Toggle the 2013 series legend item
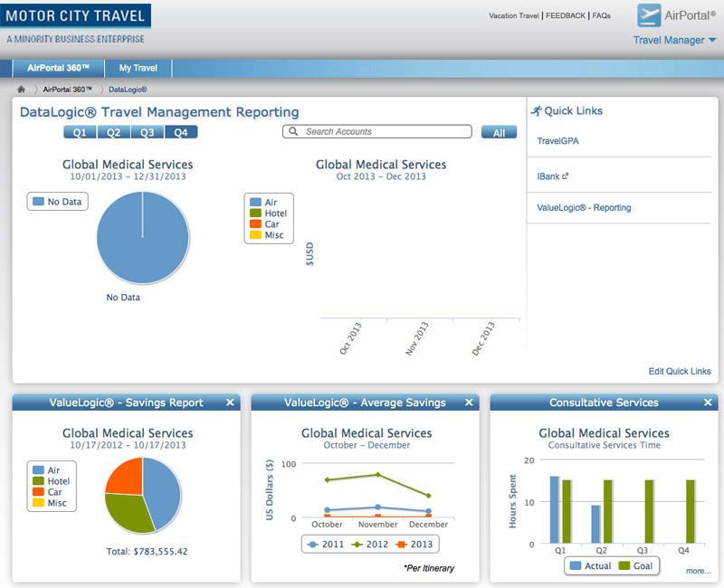Screen dimensions: 724x588 (x=414, y=545)
